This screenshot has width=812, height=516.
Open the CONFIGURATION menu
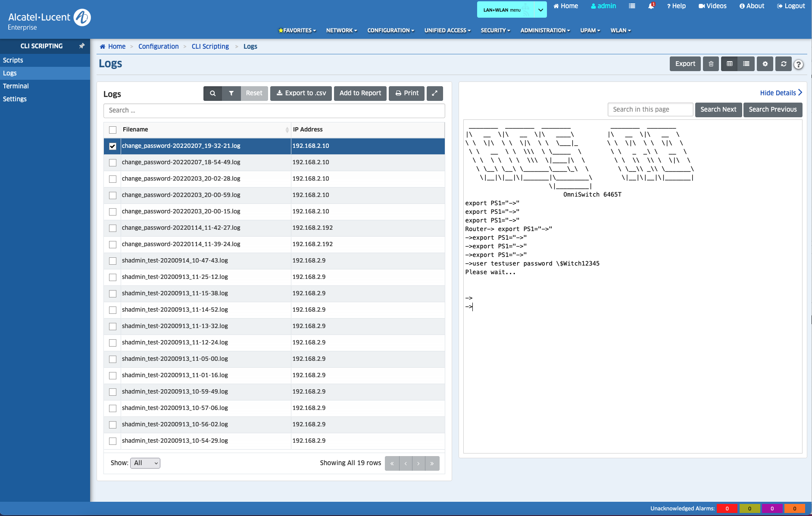point(390,30)
